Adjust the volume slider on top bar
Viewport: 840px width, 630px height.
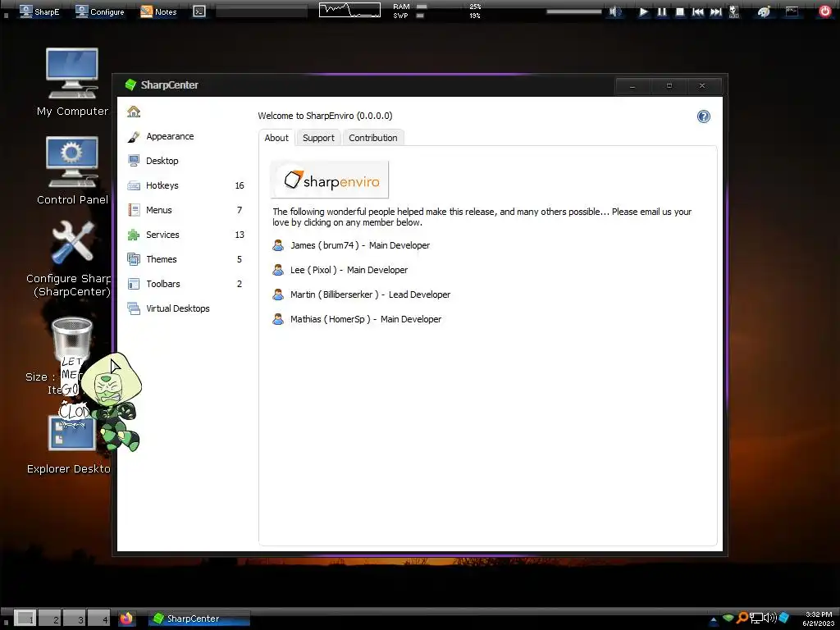[574, 11]
